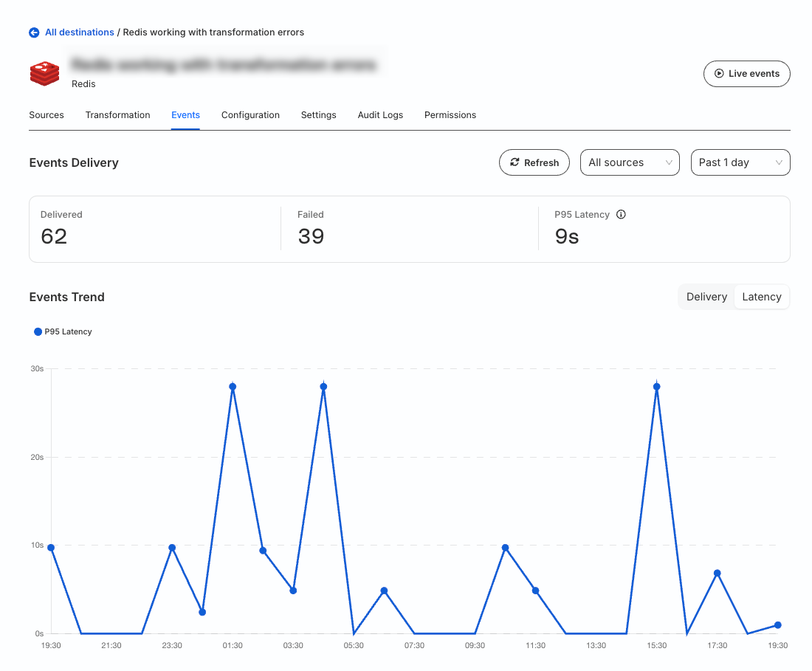Click the 05:30 x-axis label

pos(354,646)
